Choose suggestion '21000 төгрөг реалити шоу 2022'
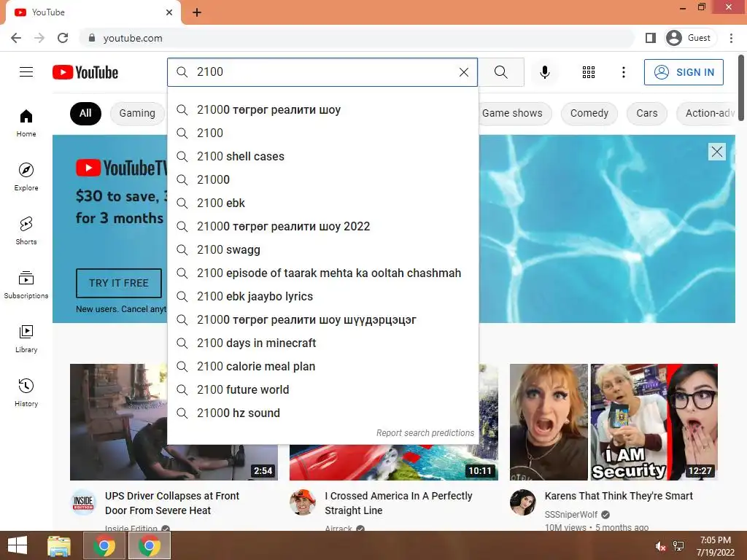Viewport: 747px width, 560px height. (x=322, y=226)
